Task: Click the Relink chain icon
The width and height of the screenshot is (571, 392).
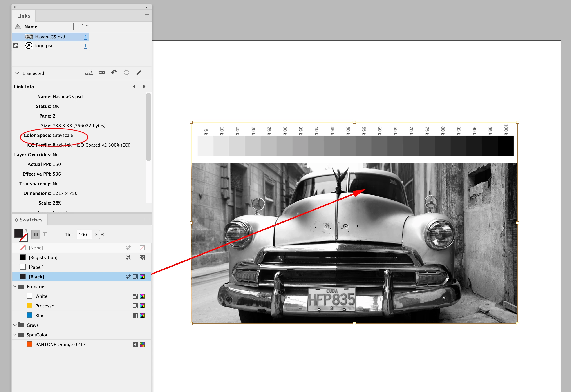Action: click(102, 73)
